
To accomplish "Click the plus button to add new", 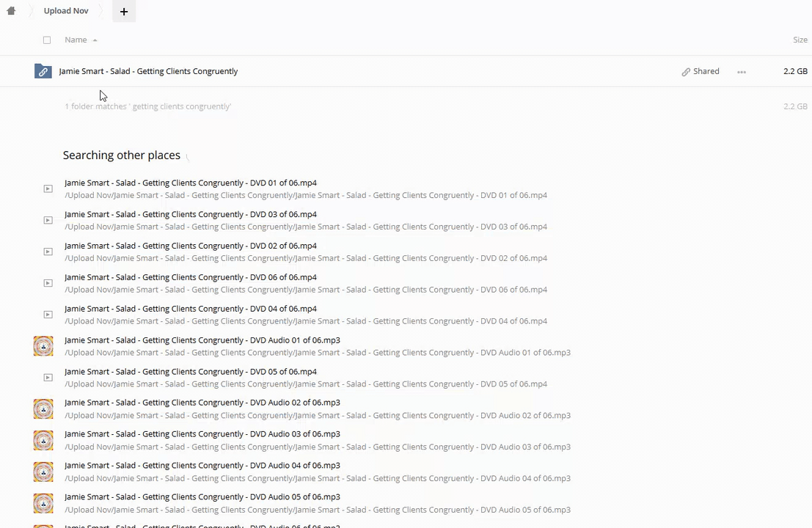I will [x=124, y=12].
